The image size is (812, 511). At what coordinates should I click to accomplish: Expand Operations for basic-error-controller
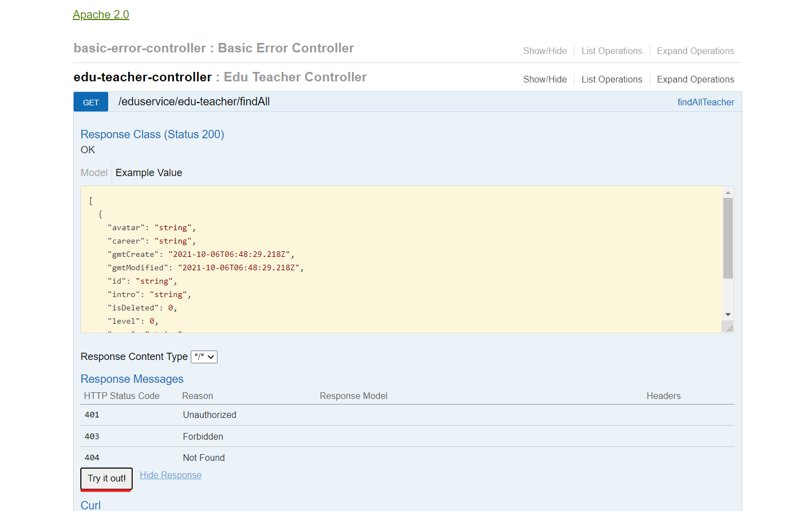pos(695,51)
